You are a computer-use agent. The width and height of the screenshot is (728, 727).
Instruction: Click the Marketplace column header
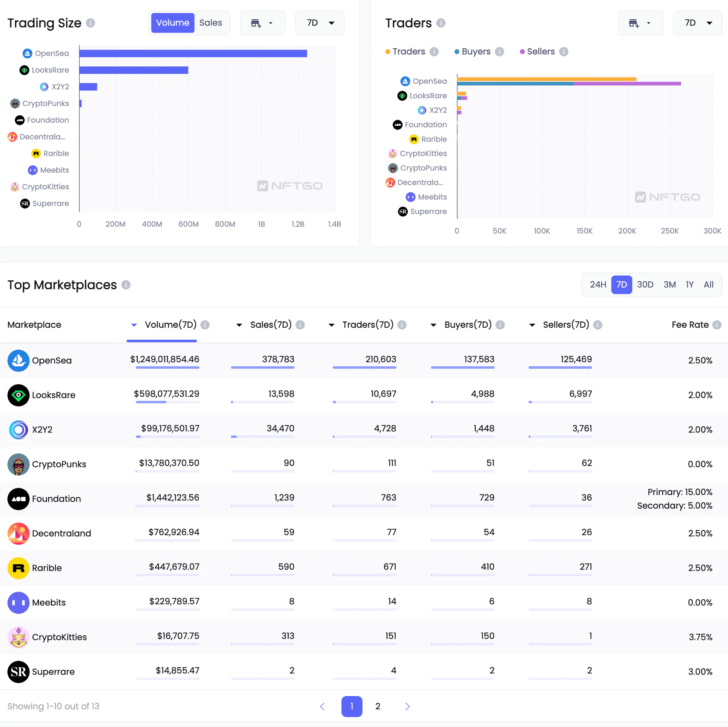34,325
